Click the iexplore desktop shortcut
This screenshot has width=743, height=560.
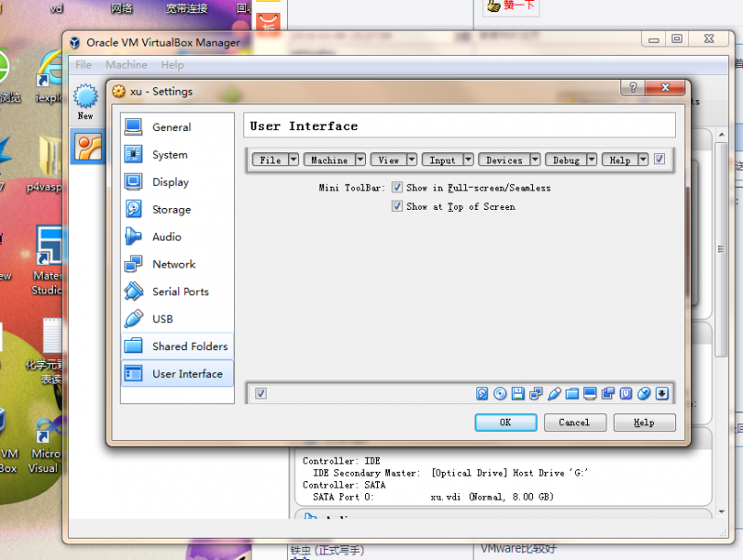click(x=49, y=76)
